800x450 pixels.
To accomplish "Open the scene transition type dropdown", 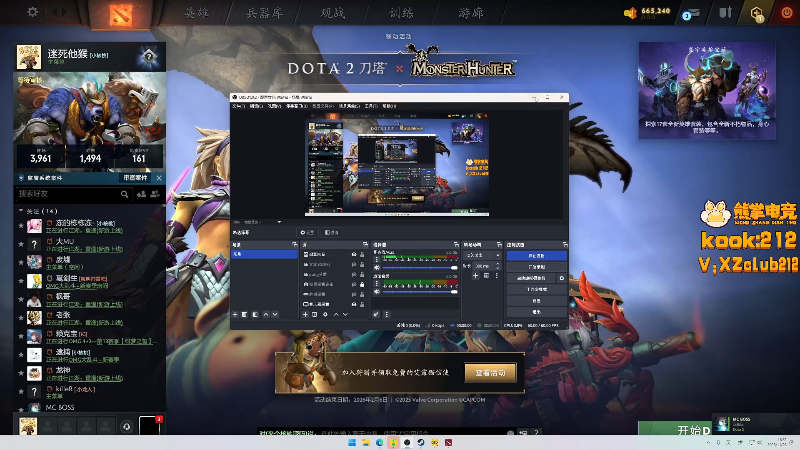I will [x=483, y=255].
